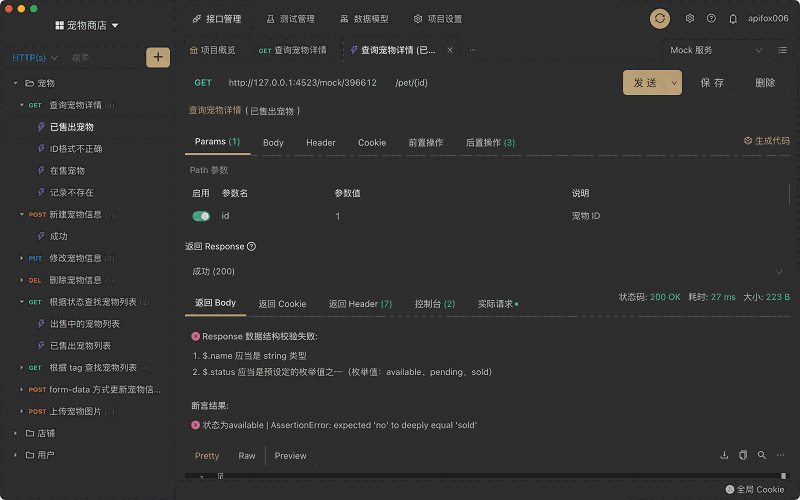The height and width of the screenshot is (500, 800).
Task: Select the ID格式不正确 case
Action: (76, 149)
